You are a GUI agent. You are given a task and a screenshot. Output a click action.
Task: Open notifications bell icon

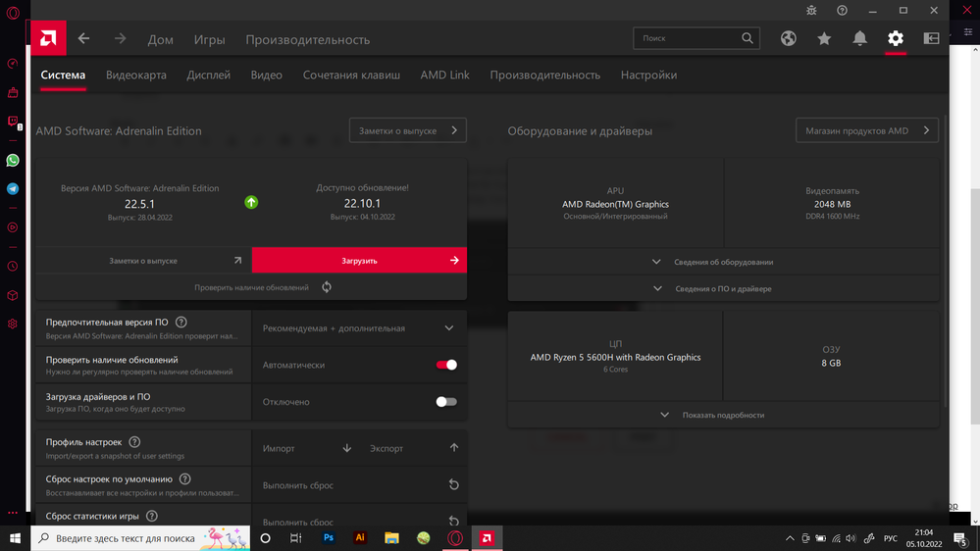pyautogui.click(x=860, y=38)
